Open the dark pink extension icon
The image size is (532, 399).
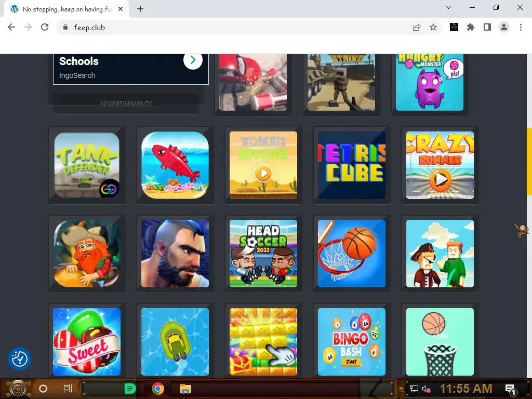[454, 27]
